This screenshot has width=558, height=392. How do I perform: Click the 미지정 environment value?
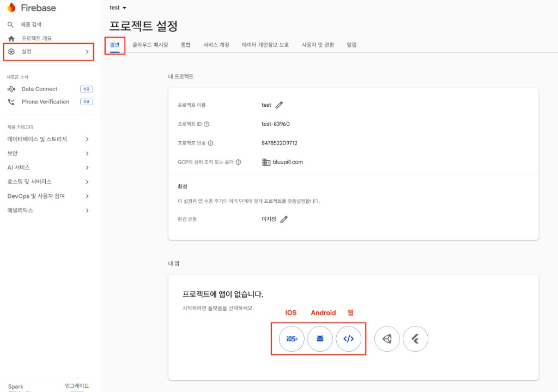tap(269, 219)
